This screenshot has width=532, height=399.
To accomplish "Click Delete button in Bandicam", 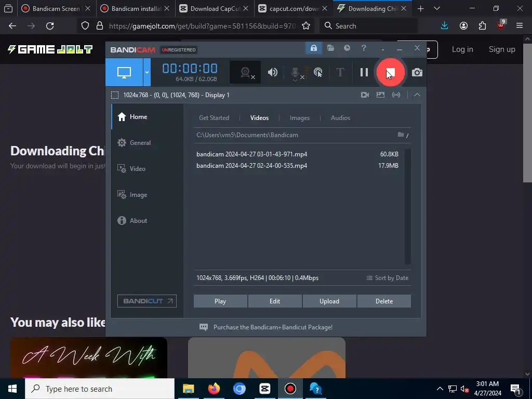I will 384,301.
